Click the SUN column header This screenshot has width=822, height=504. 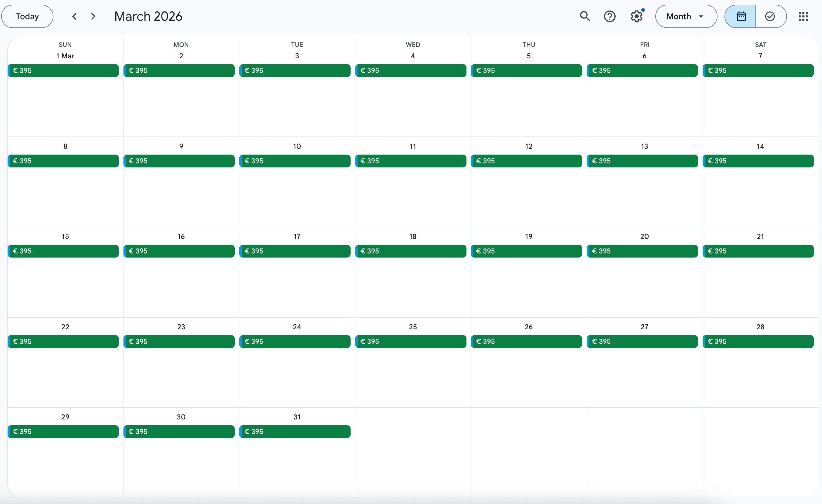(x=65, y=45)
